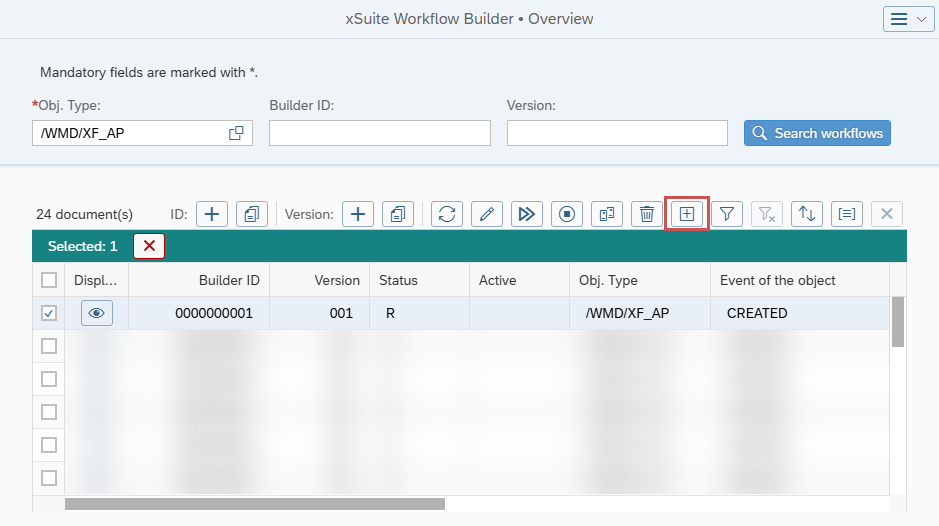The height and width of the screenshot is (526, 939).
Task: Activate workflow with double-arrow icon
Action: (x=527, y=214)
